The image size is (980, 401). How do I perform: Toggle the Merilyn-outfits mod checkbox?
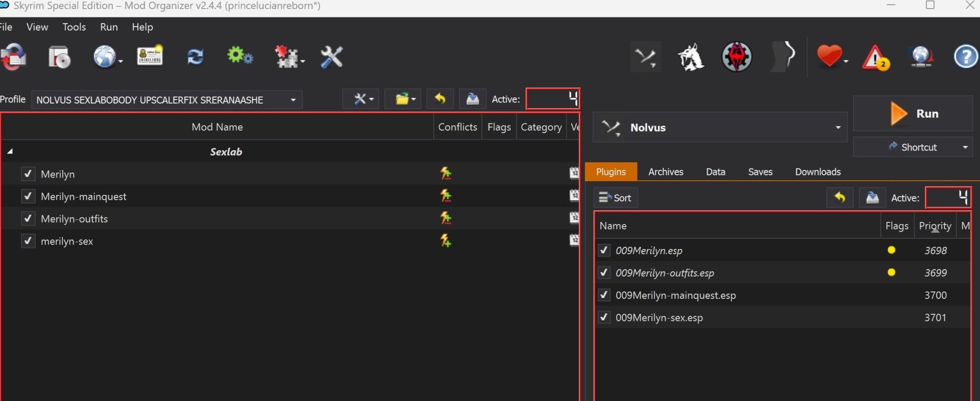coord(28,219)
